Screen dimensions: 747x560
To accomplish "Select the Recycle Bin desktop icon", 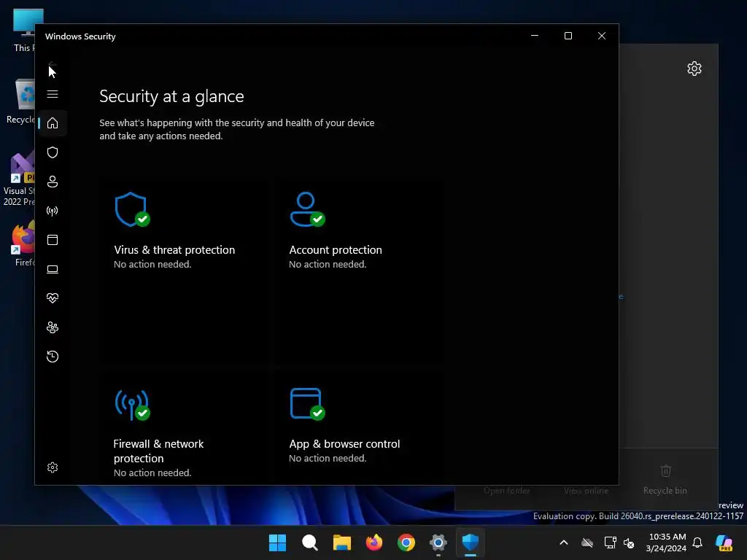I will (20, 102).
